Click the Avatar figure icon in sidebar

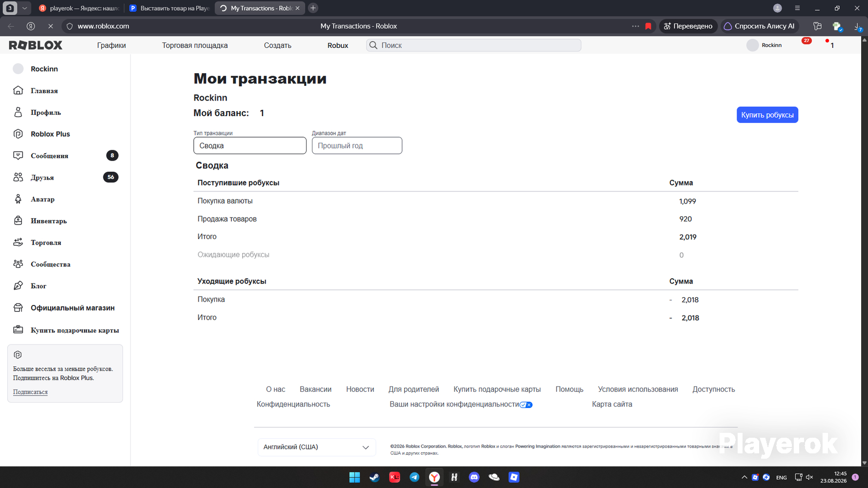(18, 199)
